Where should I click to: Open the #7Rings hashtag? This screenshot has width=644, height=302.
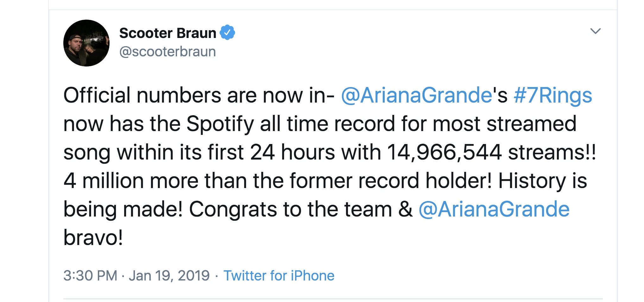point(552,95)
